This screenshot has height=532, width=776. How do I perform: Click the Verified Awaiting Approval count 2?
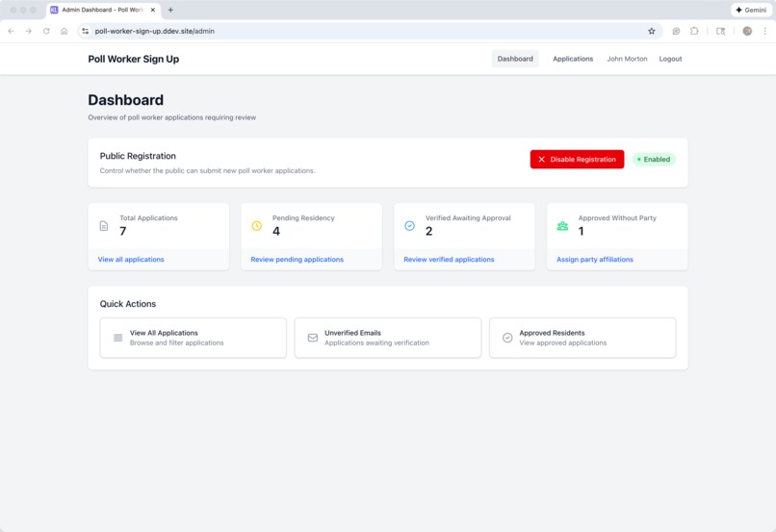[429, 231]
